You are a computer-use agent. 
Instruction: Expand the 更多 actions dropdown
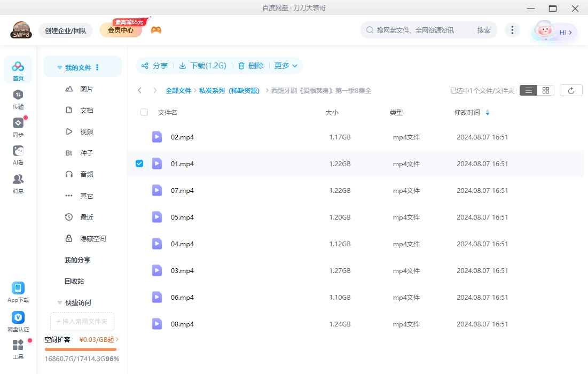click(x=286, y=65)
